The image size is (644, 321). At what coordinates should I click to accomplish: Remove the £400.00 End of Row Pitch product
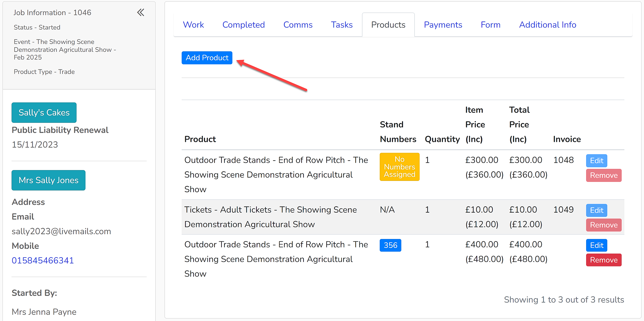(604, 260)
